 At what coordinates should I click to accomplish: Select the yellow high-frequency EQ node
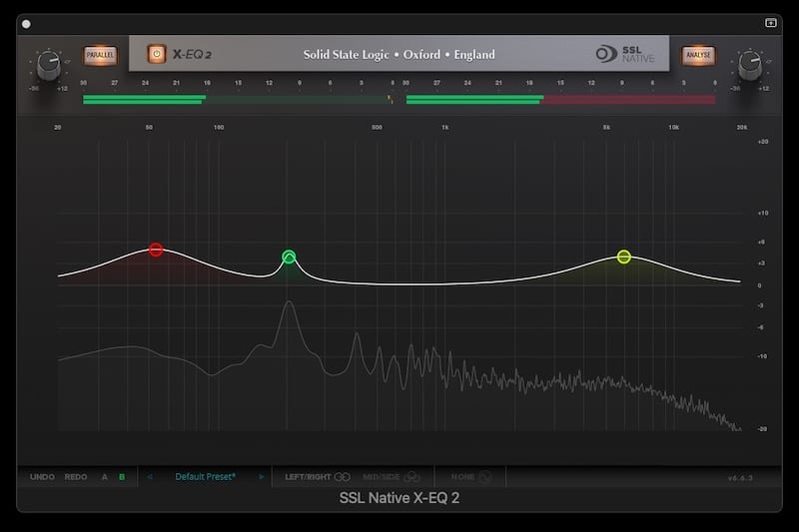(x=623, y=257)
